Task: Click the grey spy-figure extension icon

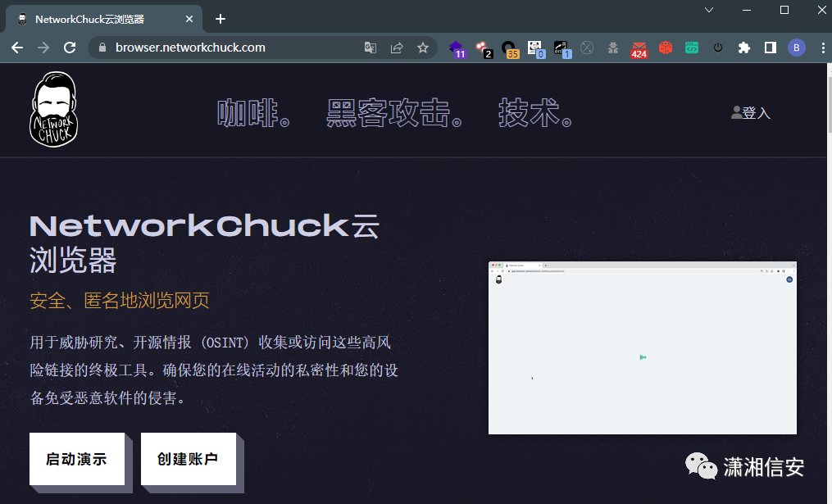Action: [x=613, y=48]
